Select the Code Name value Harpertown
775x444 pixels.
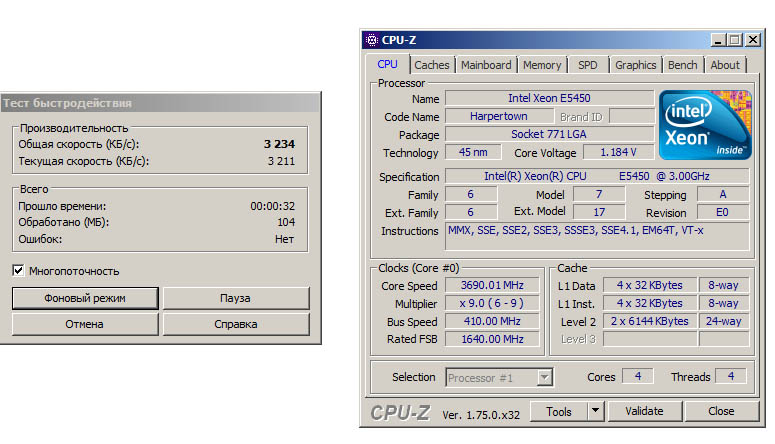click(x=499, y=116)
